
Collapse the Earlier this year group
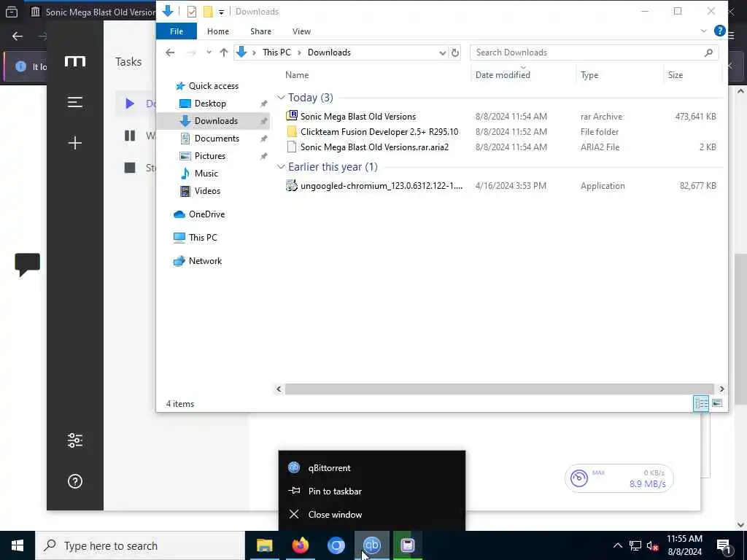click(x=281, y=167)
